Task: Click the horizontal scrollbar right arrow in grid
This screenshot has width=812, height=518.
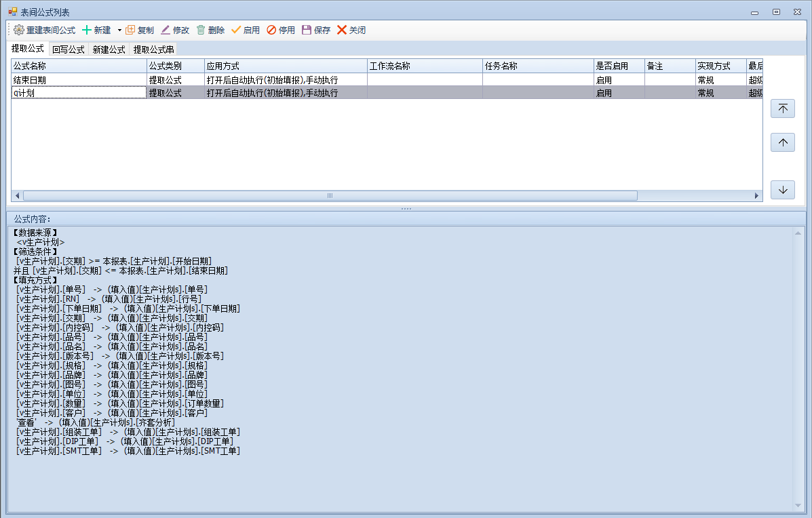Action: (x=758, y=196)
